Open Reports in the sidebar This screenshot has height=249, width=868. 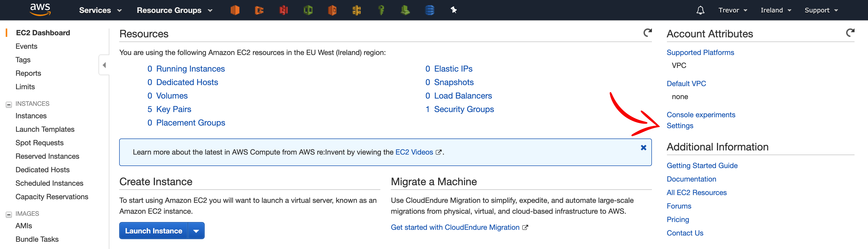[28, 73]
